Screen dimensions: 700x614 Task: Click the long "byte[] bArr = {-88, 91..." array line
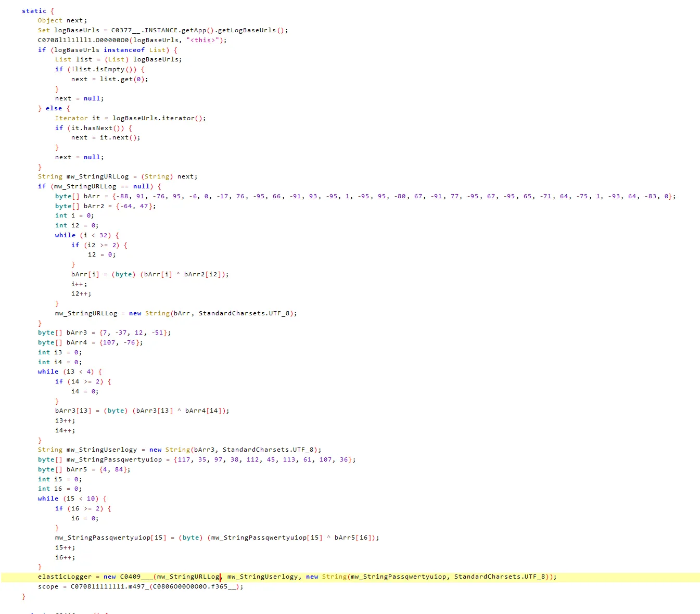point(365,196)
